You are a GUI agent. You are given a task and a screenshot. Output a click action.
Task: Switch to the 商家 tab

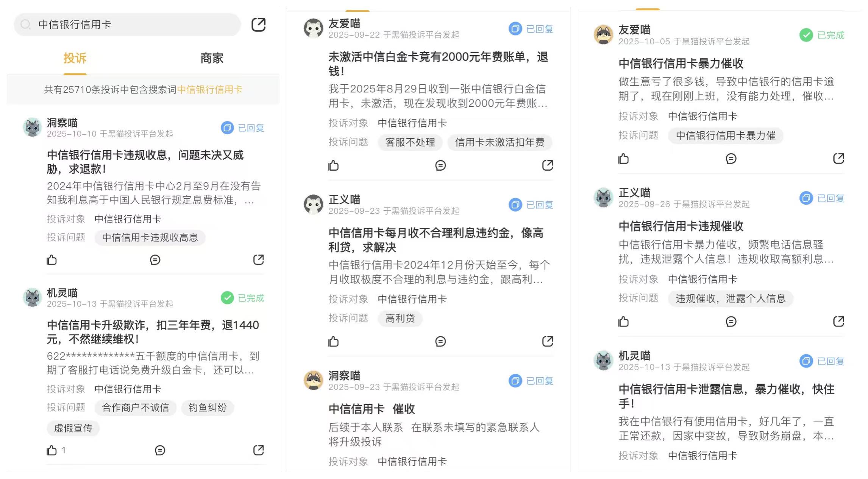212,58
